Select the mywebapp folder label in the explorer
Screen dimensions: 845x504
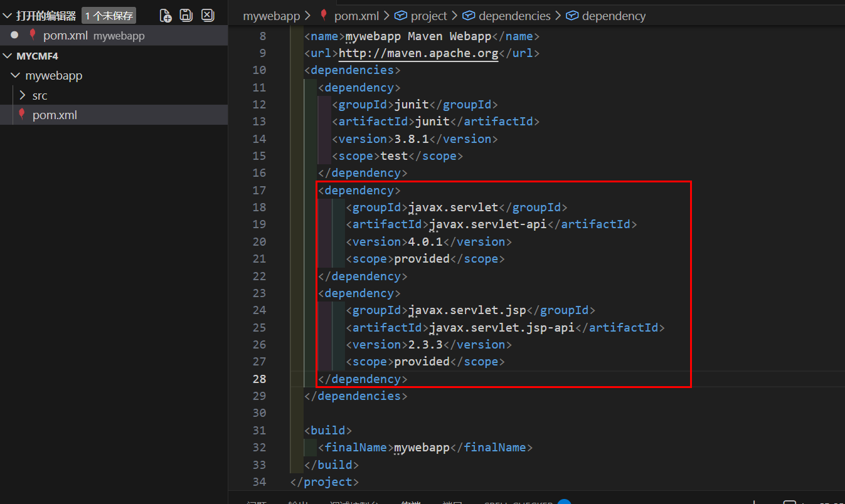tap(54, 76)
